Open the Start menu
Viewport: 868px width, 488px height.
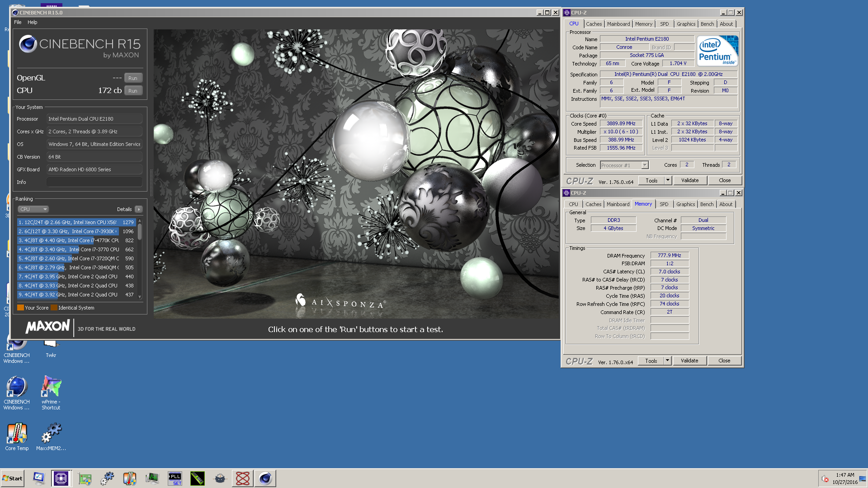[x=13, y=478]
